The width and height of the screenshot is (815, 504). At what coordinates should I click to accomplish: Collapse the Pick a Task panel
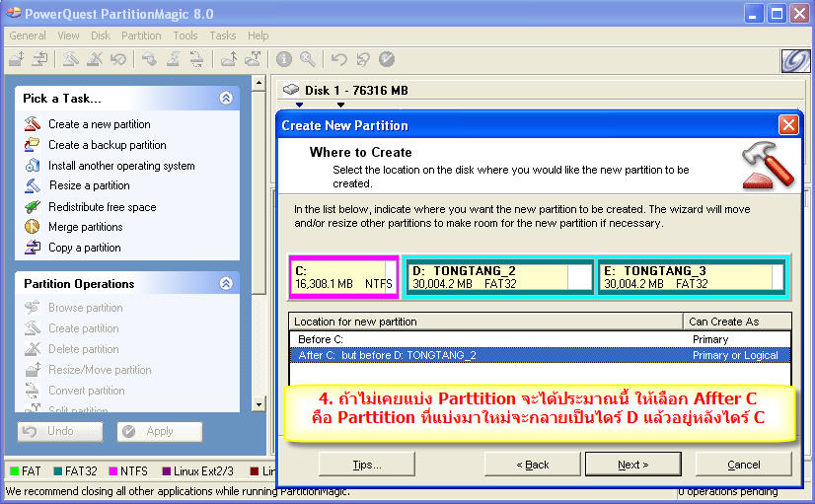pyautogui.click(x=226, y=98)
